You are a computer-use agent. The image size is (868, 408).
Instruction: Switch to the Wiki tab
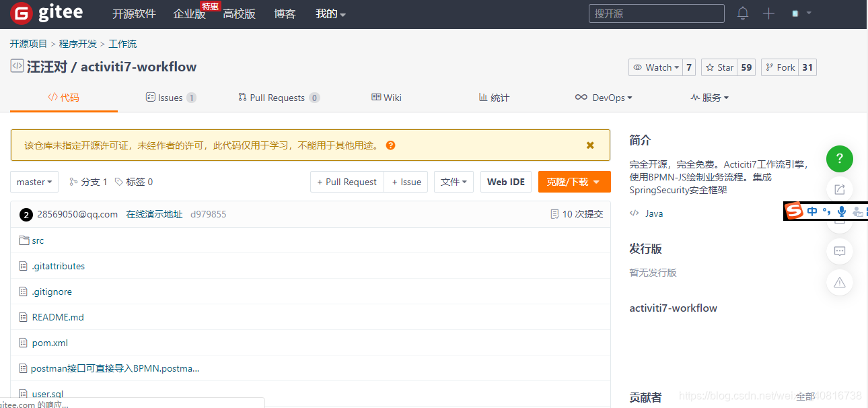tap(386, 98)
